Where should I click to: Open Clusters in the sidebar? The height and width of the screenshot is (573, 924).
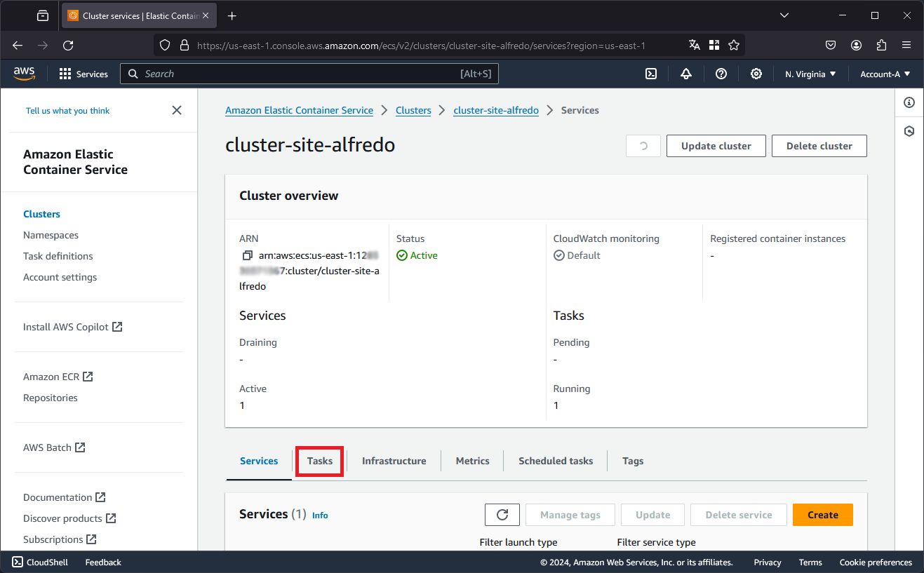click(41, 214)
